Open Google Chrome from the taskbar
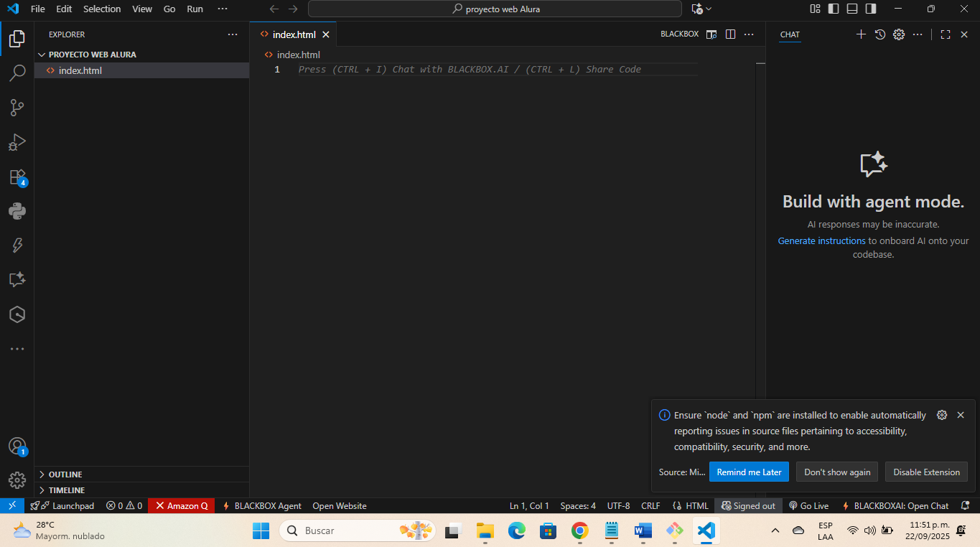The width and height of the screenshot is (980, 547). 579,531
